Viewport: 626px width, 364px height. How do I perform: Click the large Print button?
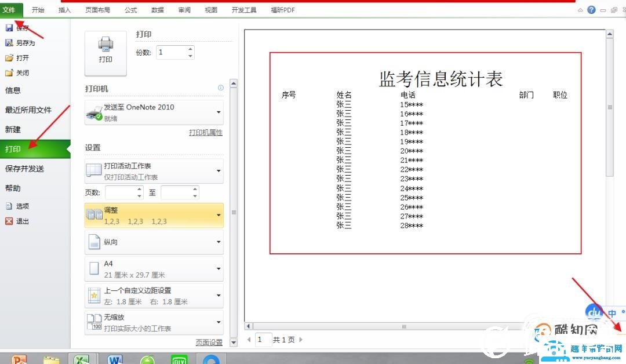[x=105, y=53]
